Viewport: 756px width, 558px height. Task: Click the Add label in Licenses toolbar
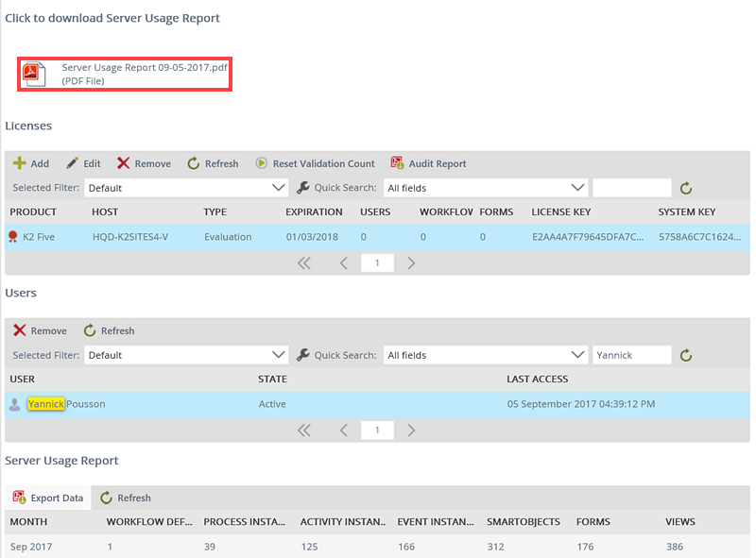(40, 164)
